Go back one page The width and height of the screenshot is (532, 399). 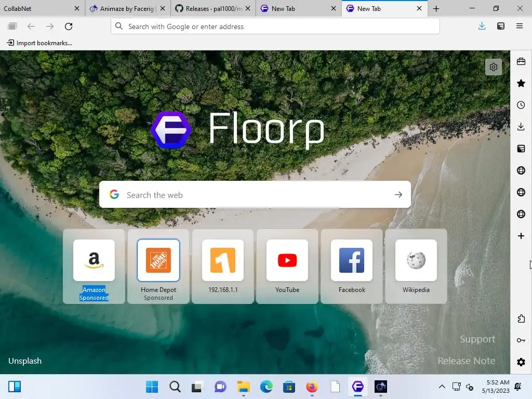pos(31,26)
